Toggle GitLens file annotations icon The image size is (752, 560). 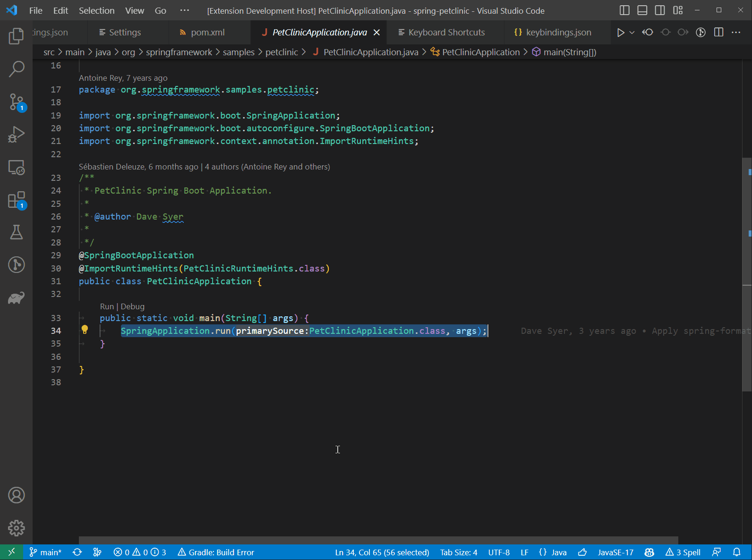[x=701, y=32]
